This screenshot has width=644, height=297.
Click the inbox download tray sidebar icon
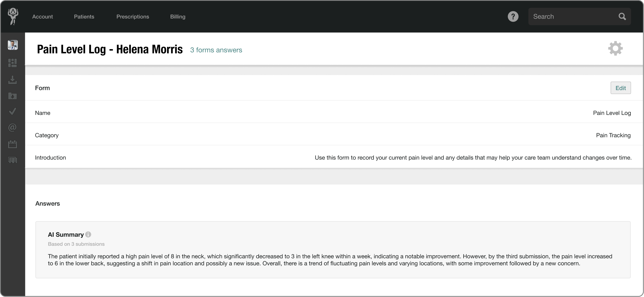point(13,80)
